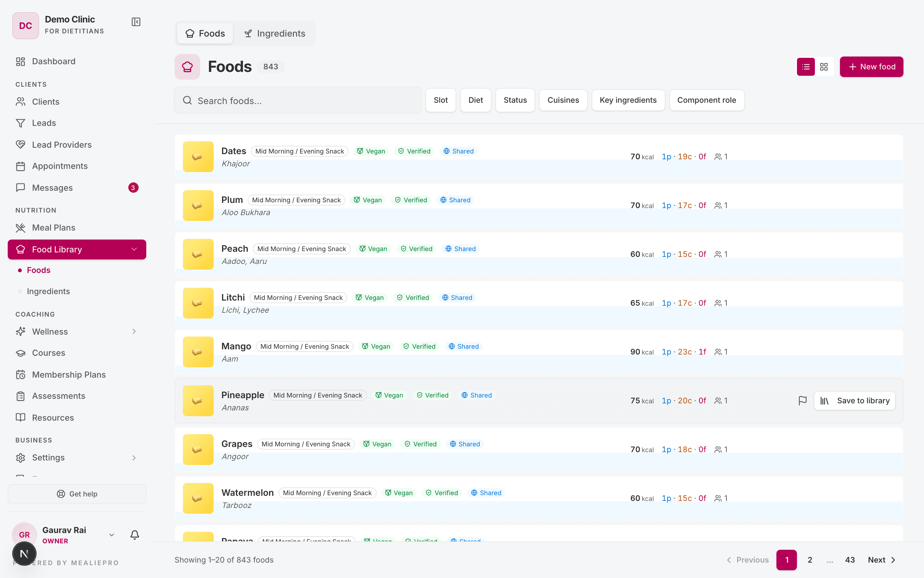
Task: Click the Mango food thumbnail
Action: [198, 352]
